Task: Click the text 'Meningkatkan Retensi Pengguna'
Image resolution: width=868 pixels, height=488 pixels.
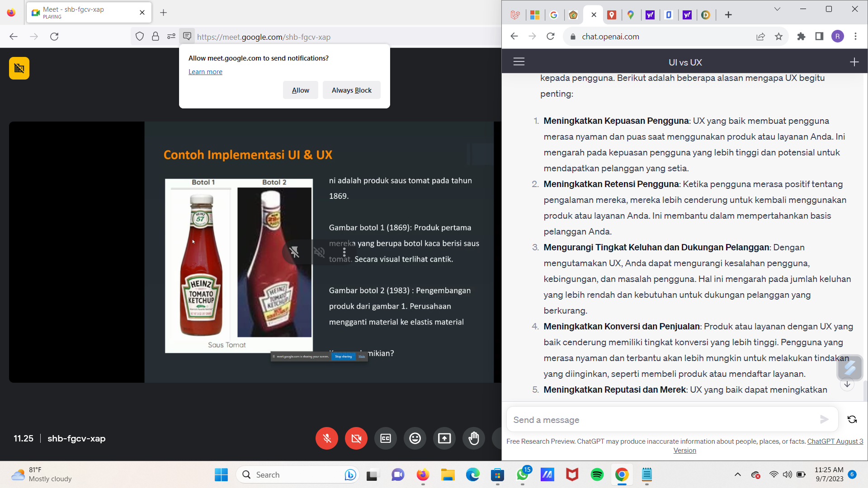Action: (x=611, y=184)
